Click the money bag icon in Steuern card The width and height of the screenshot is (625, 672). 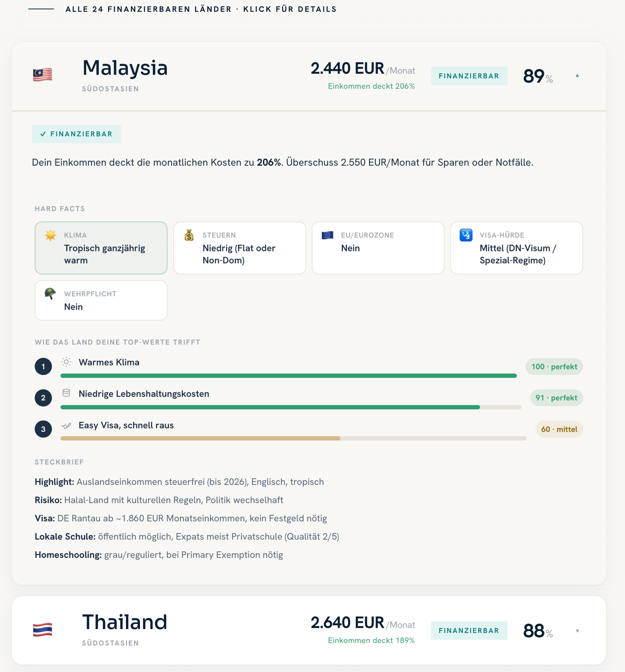[x=189, y=235]
